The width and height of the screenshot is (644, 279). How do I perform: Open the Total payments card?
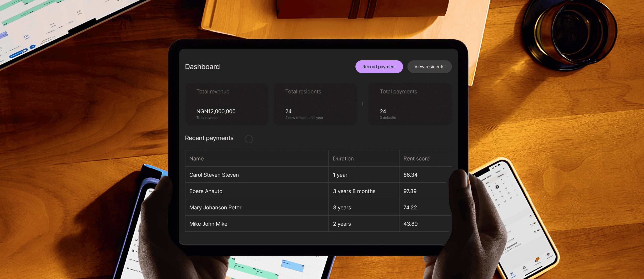tap(409, 104)
